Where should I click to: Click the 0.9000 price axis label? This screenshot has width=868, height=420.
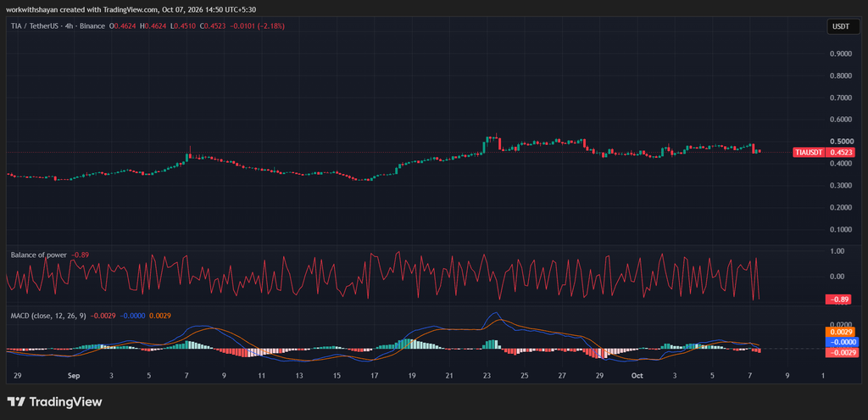(x=841, y=53)
